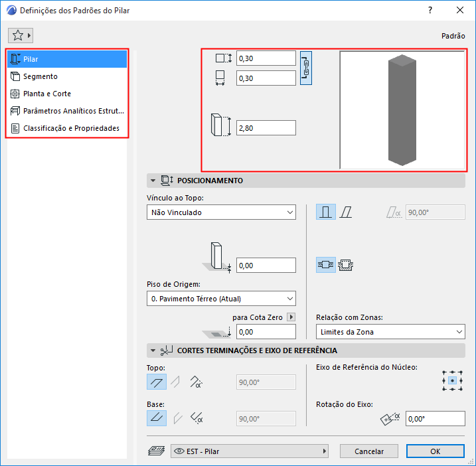
Task: Switch to Planta e Corte page
Action: (x=67, y=94)
